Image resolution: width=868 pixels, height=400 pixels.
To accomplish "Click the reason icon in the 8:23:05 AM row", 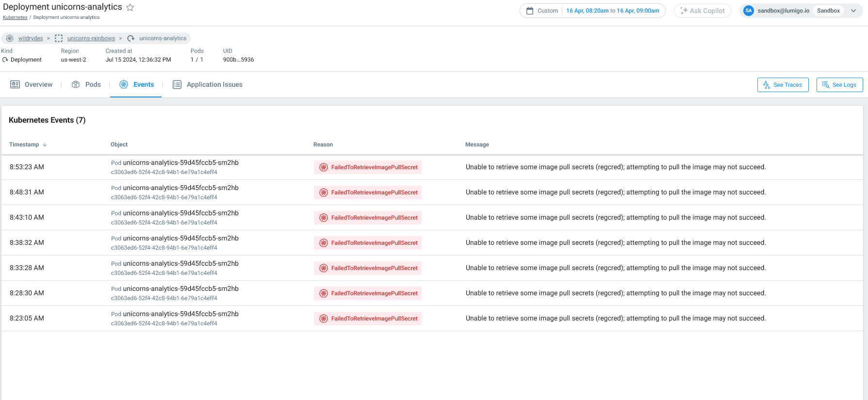I will [x=324, y=319].
